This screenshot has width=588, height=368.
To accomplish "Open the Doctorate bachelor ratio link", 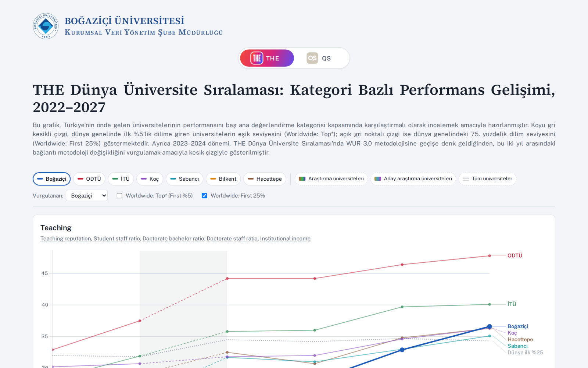I will point(173,238).
